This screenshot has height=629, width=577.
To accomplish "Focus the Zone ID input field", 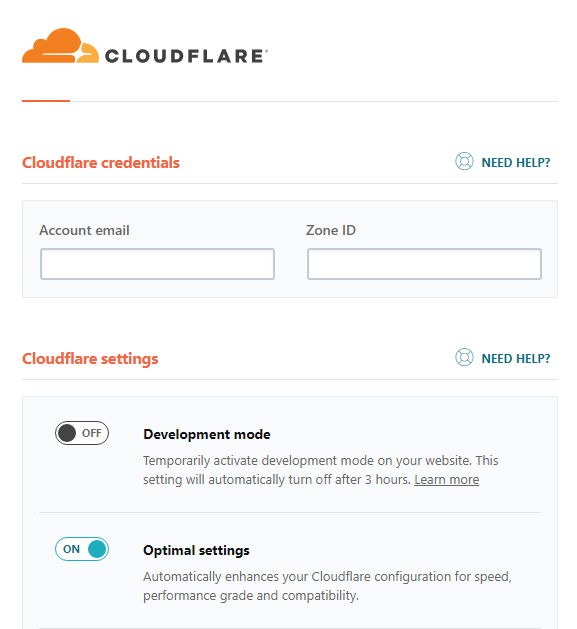I will click(424, 264).
